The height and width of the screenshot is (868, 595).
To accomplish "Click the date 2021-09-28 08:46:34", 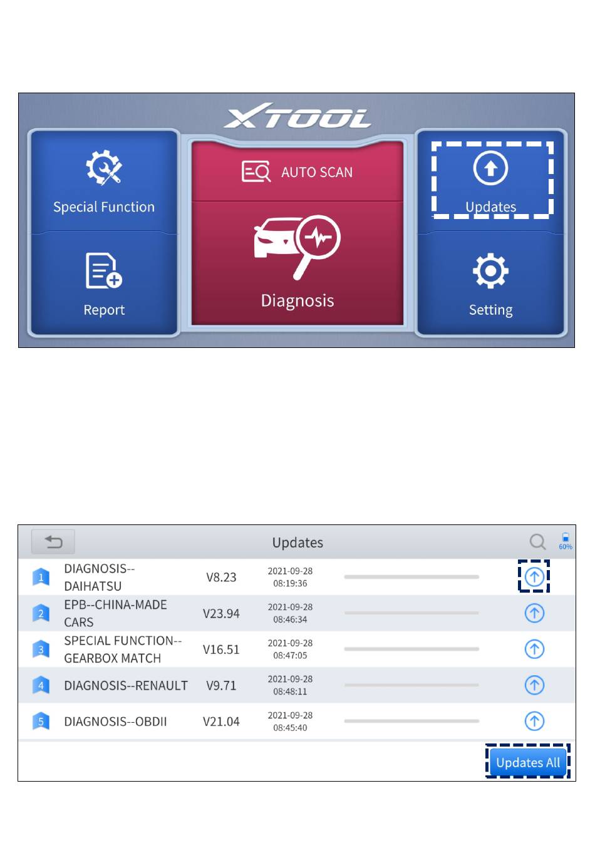I will tap(290, 613).
